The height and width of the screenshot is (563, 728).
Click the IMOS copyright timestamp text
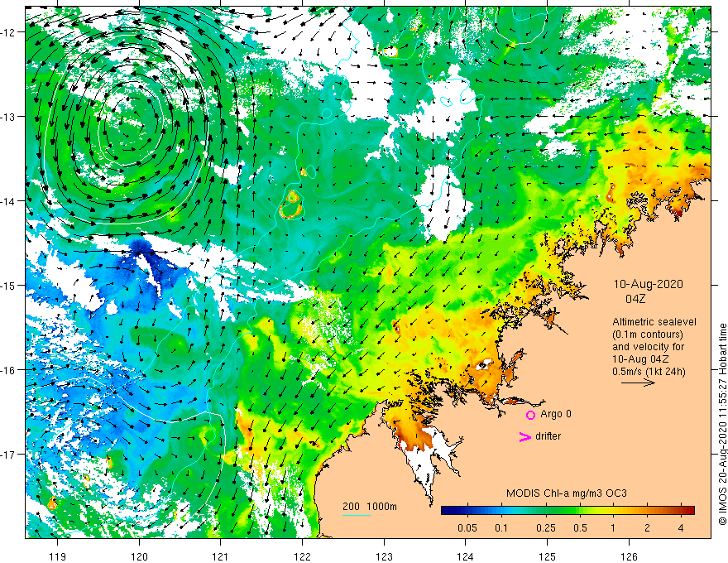click(721, 422)
